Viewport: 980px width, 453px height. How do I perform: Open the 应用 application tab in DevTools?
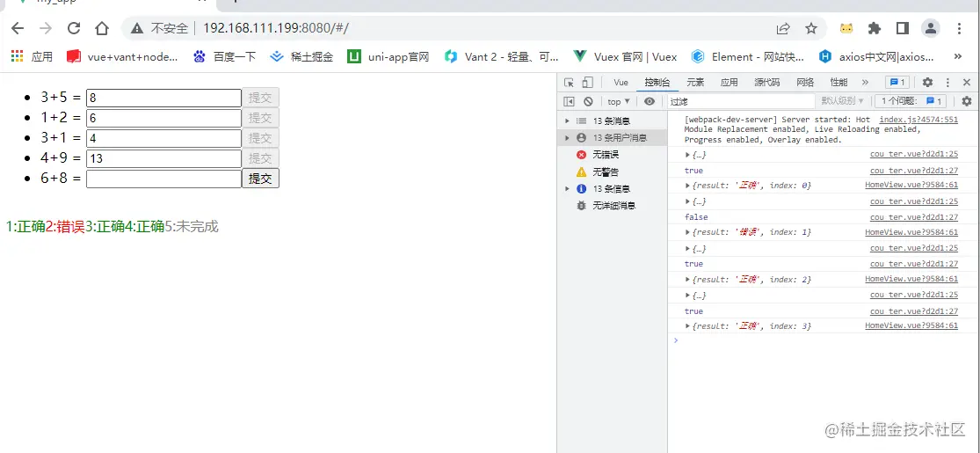[x=729, y=83]
